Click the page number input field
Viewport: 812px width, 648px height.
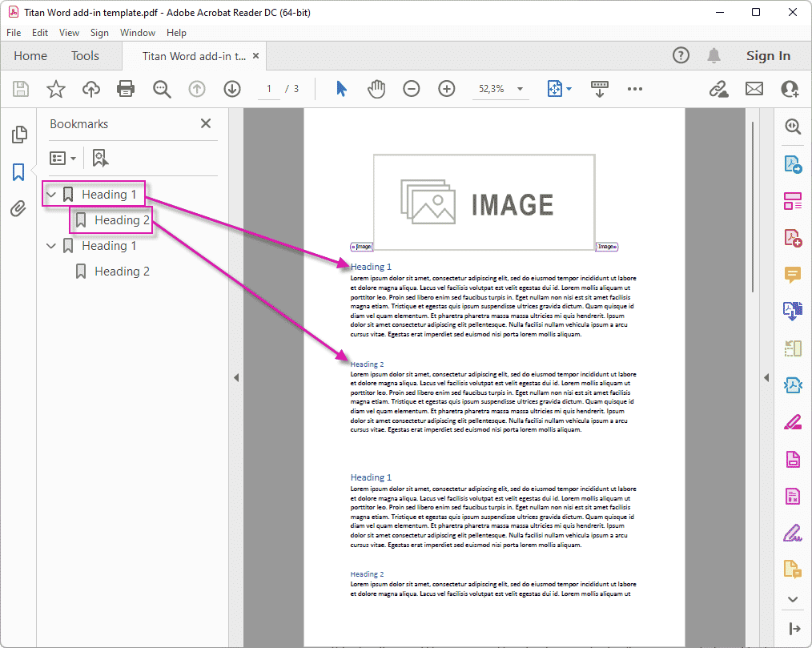click(270, 89)
